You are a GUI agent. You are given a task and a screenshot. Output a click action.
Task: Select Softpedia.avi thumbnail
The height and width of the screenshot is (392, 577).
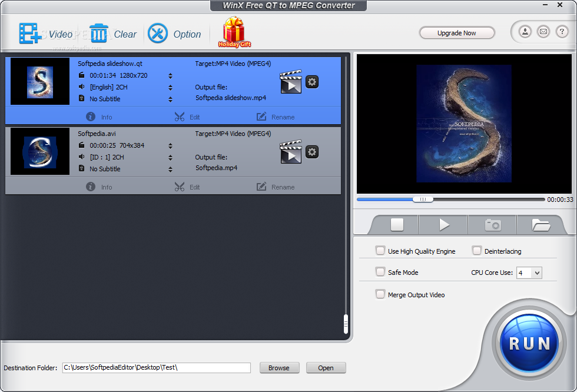tap(40, 151)
